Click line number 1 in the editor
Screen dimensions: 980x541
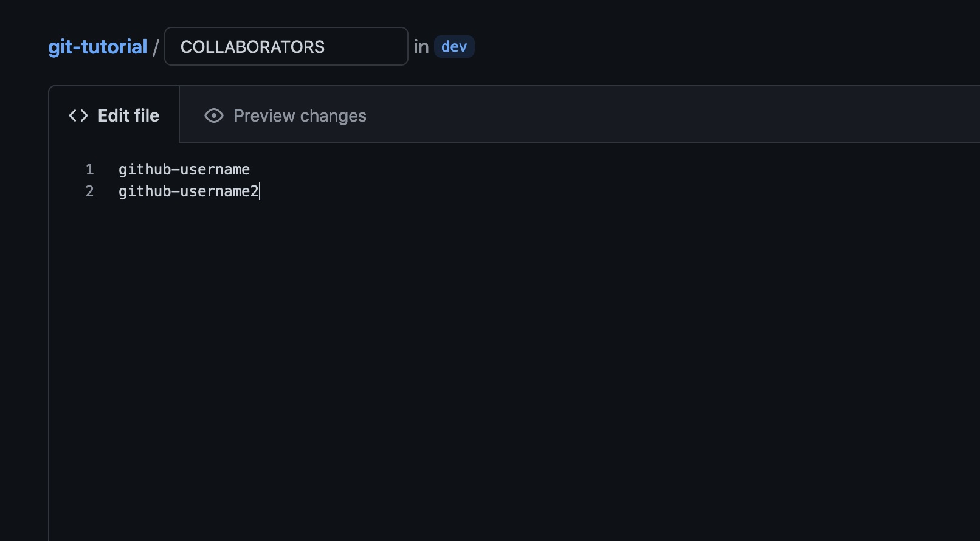[x=89, y=170]
